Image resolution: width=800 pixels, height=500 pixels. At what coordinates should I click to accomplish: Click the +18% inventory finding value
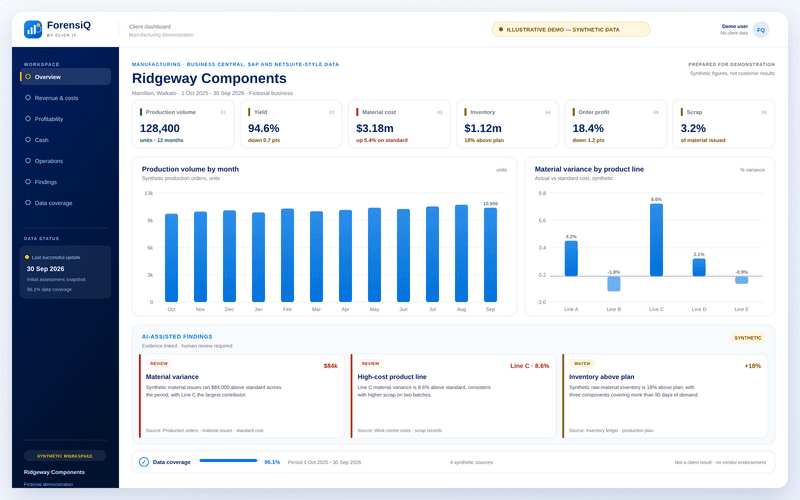point(753,366)
